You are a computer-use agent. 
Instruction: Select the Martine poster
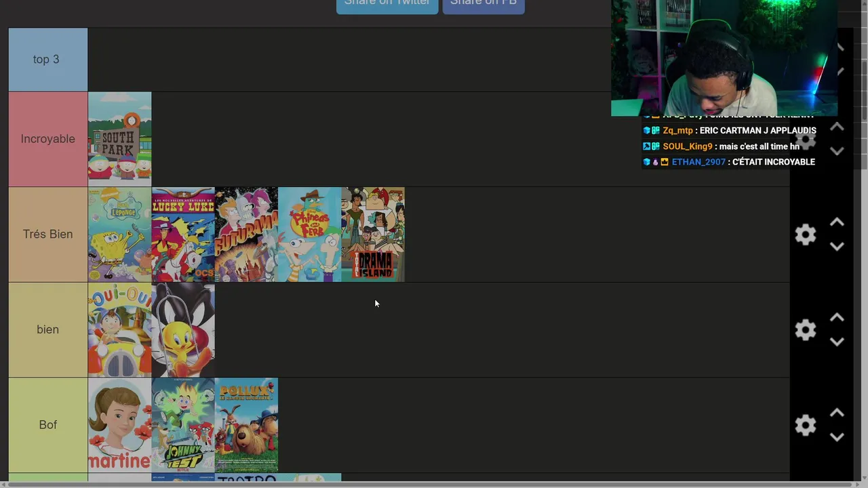[119, 425]
